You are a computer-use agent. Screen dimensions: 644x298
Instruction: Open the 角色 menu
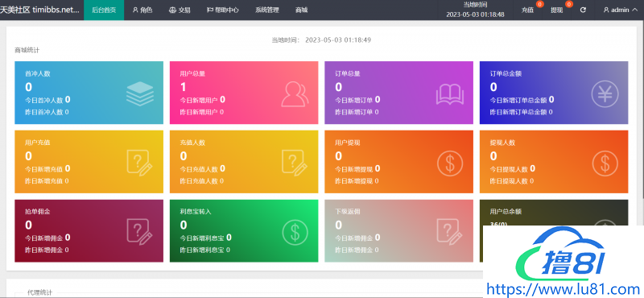(142, 10)
